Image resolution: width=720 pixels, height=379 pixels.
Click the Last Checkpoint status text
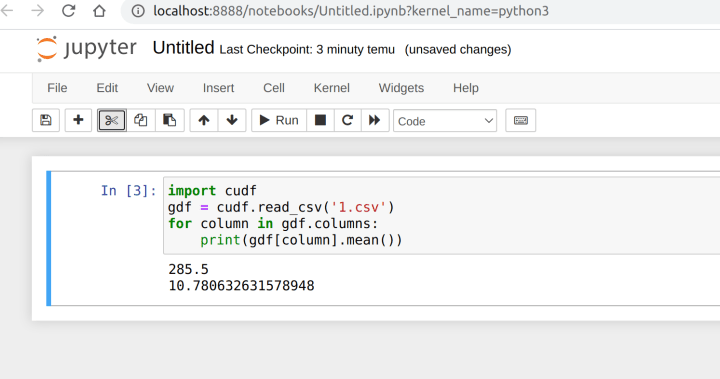pyautogui.click(x=307, y=50)
